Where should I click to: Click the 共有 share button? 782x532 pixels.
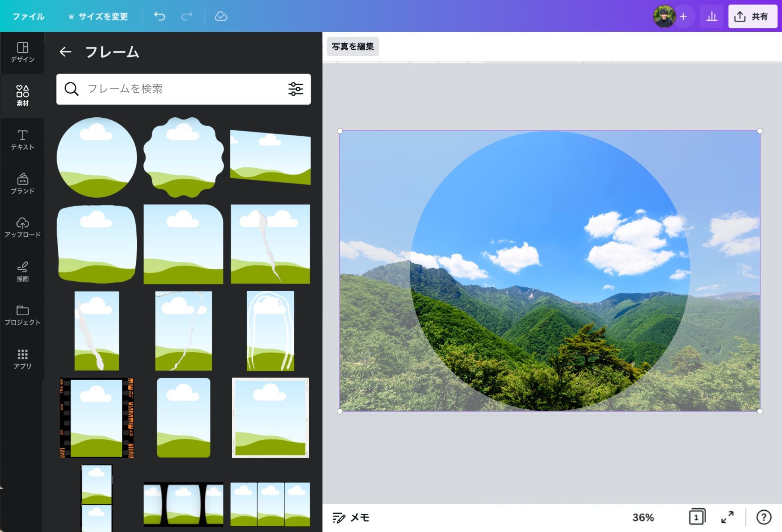tap(752, 16)
